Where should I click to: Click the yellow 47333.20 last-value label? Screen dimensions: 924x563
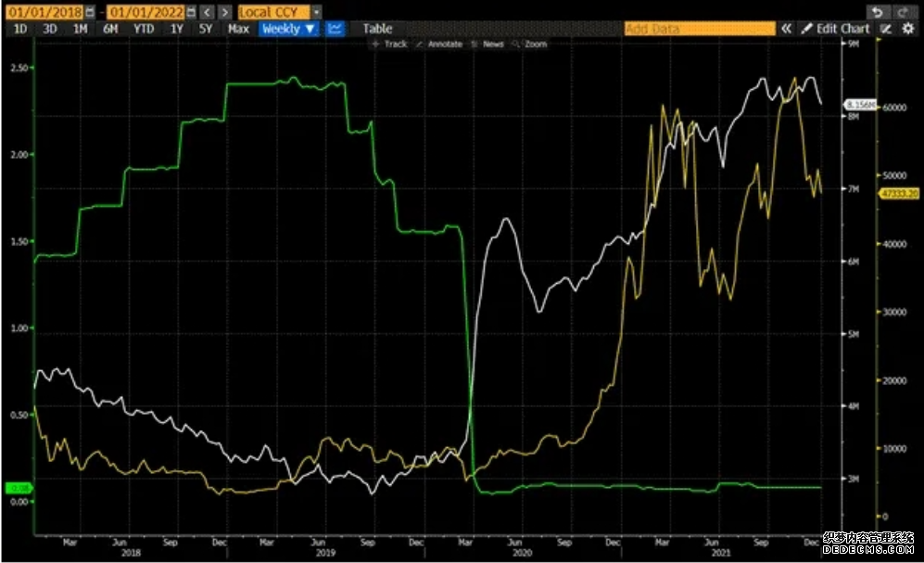tap(899, 193)
